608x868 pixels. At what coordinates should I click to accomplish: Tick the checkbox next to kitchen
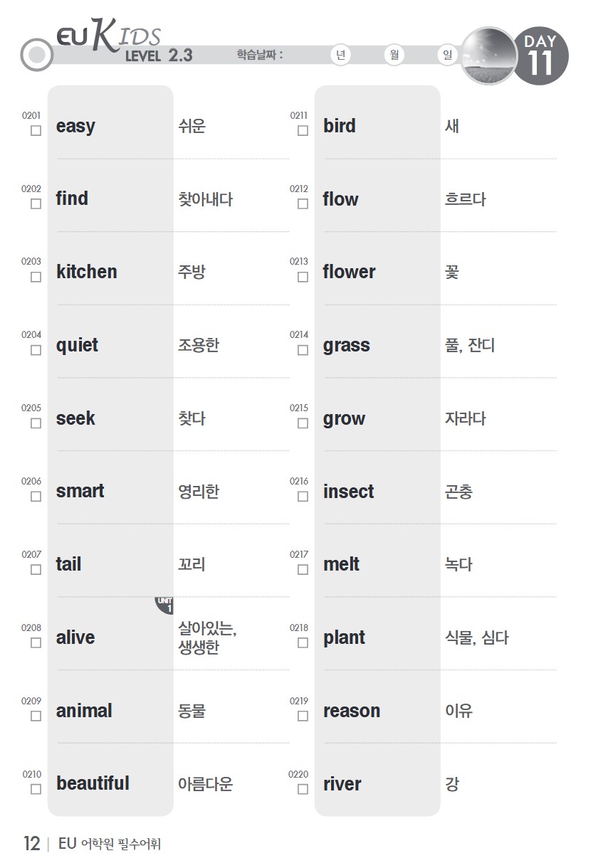tap(36, 277)
